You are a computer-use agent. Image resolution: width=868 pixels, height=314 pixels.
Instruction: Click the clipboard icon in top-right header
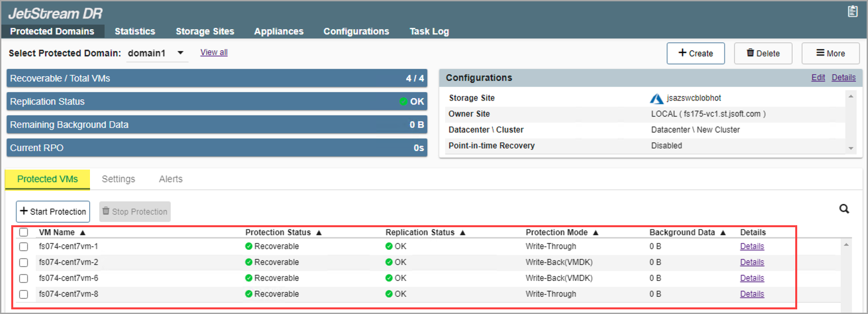click(852, 11)
